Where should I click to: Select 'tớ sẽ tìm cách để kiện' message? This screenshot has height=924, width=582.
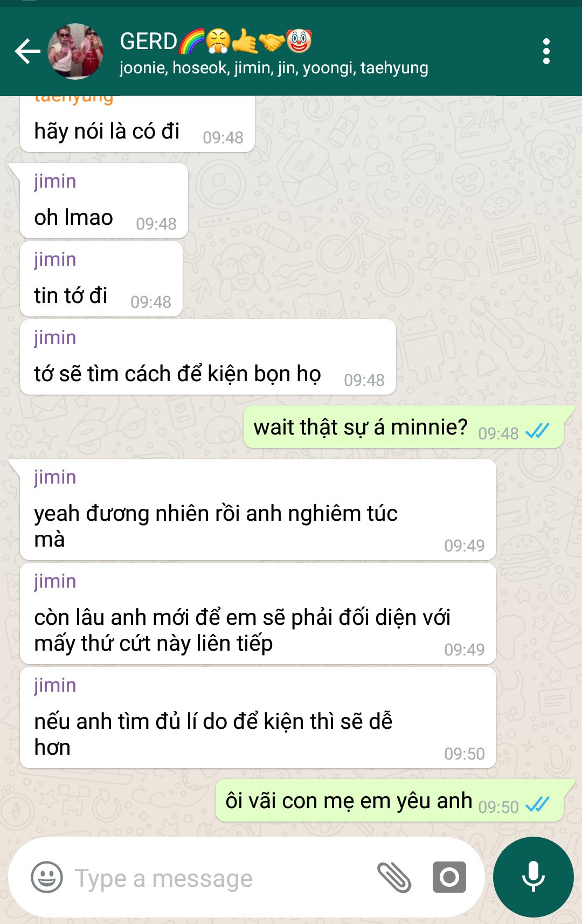[x=208, y=357]
